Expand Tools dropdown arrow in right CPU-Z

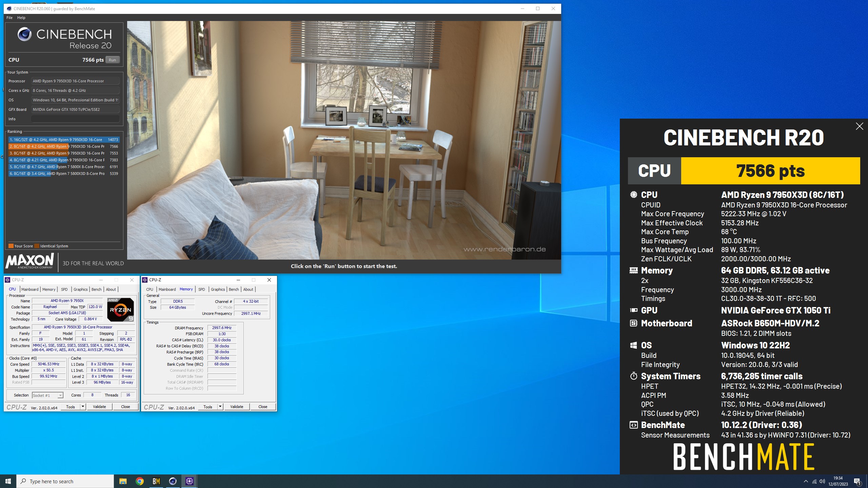click(220, 407)
